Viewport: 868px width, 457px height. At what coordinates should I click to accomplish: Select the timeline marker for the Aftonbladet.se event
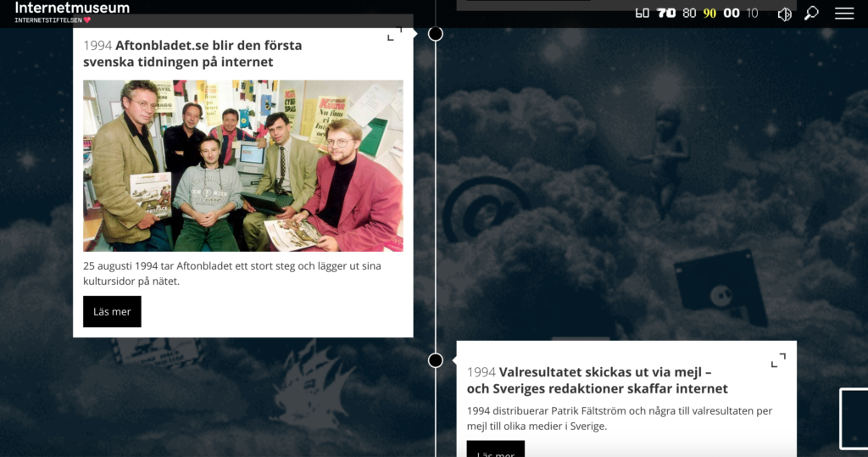coord(436,34)
